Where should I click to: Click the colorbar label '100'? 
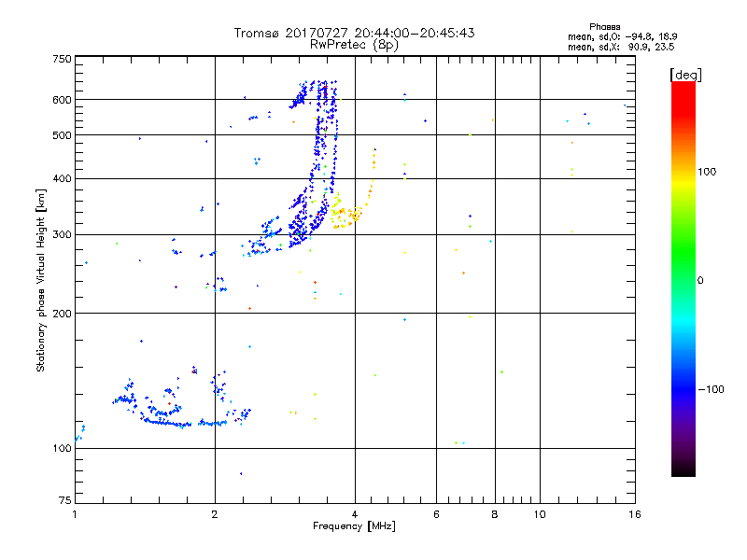point(707,172)
